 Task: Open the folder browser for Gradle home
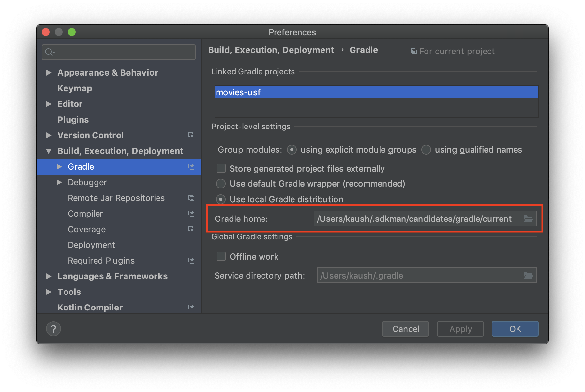point(528,219)
